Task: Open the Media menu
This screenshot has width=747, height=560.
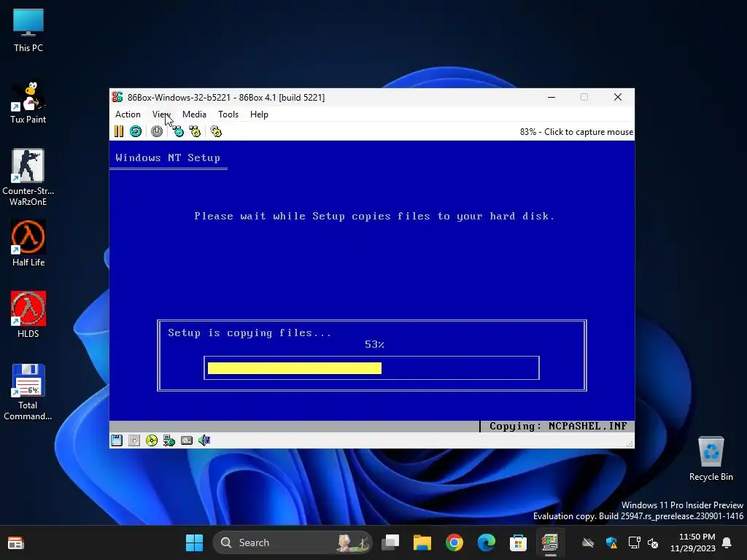Action: pyautogui.click(x=194, y=114)
